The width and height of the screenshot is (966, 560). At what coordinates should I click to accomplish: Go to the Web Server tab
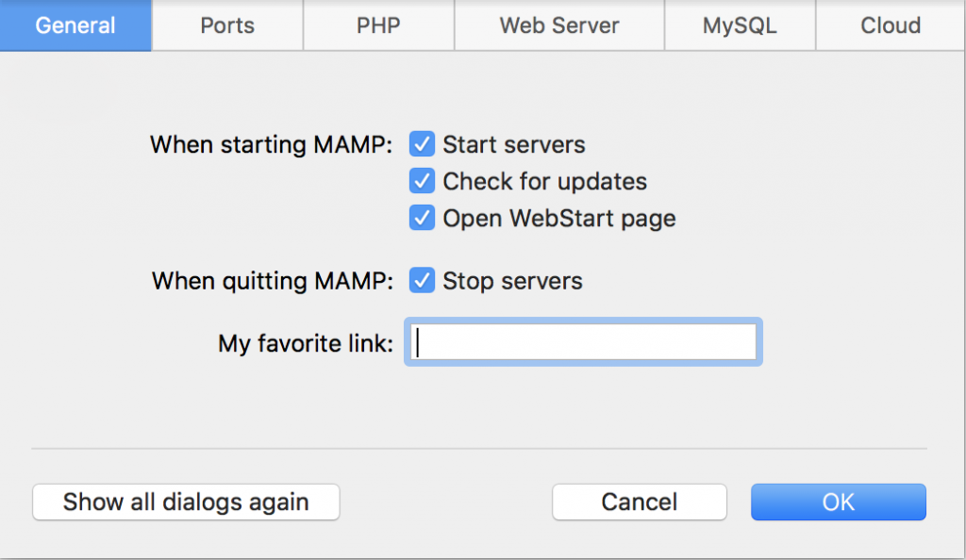tap(559, 25)
